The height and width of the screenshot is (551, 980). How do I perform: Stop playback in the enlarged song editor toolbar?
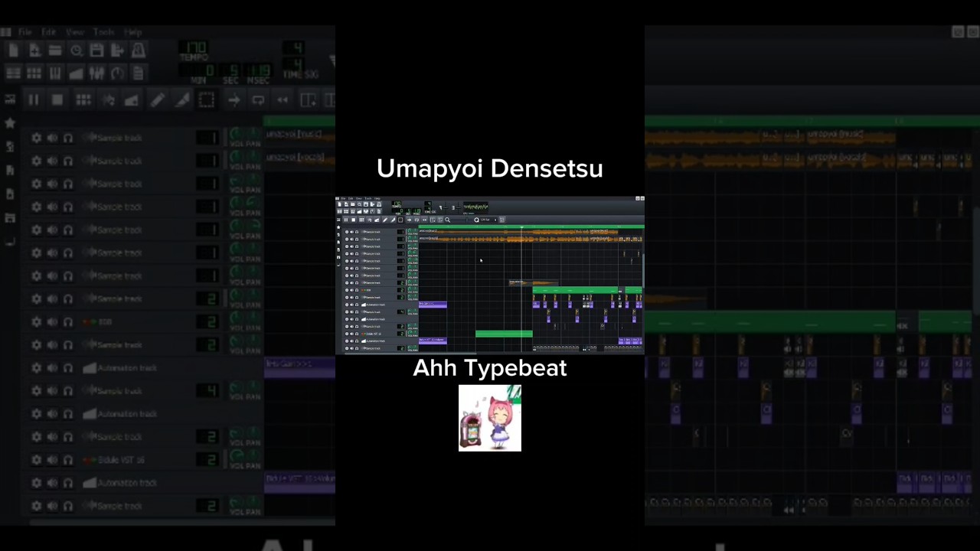pyautogui.click(x=57, y=100)
